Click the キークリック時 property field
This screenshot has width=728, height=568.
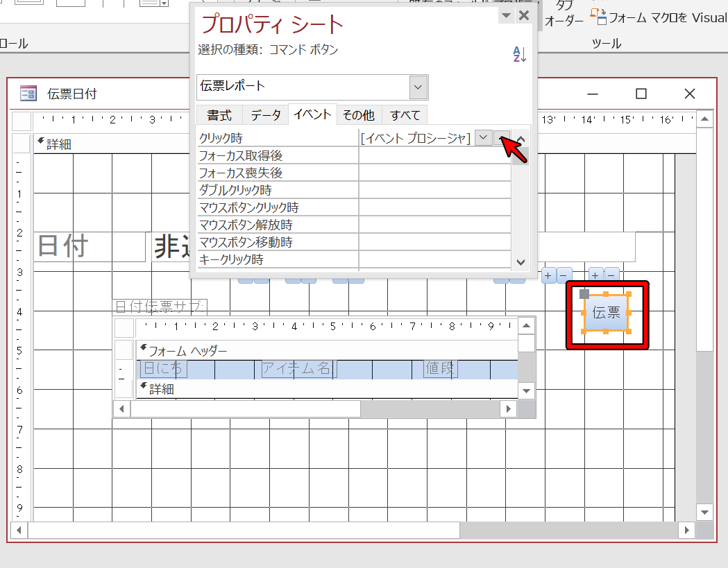434,259
